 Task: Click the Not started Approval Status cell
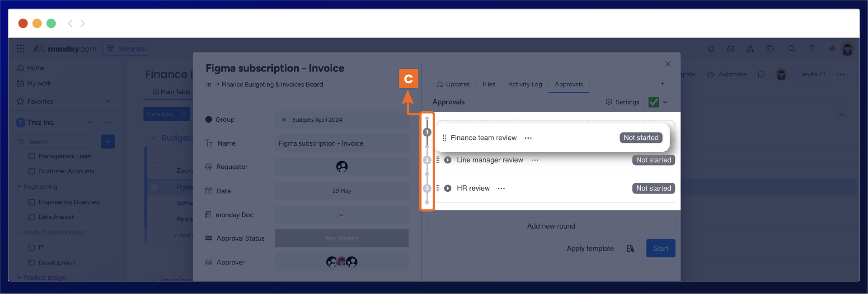pos(342,238)
